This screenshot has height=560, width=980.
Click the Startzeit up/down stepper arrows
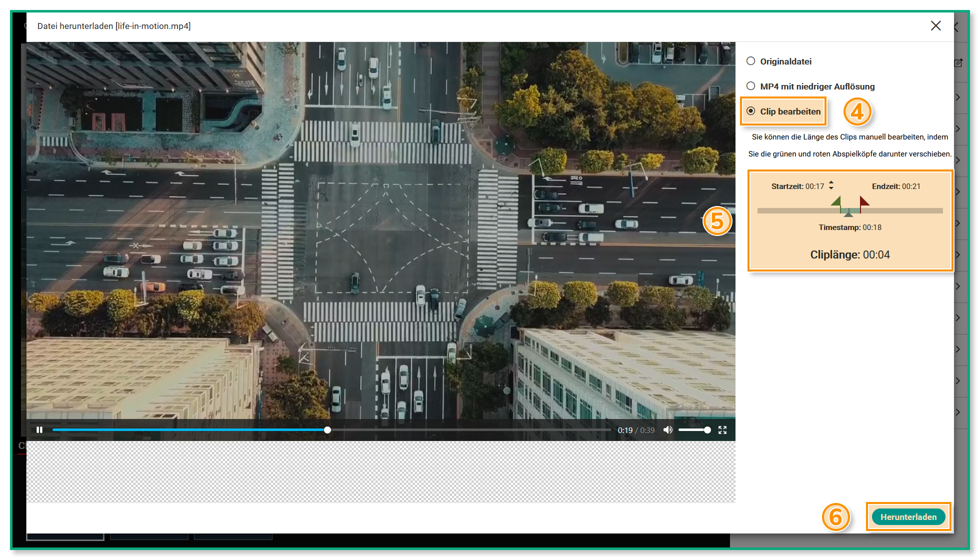[831, 185]
